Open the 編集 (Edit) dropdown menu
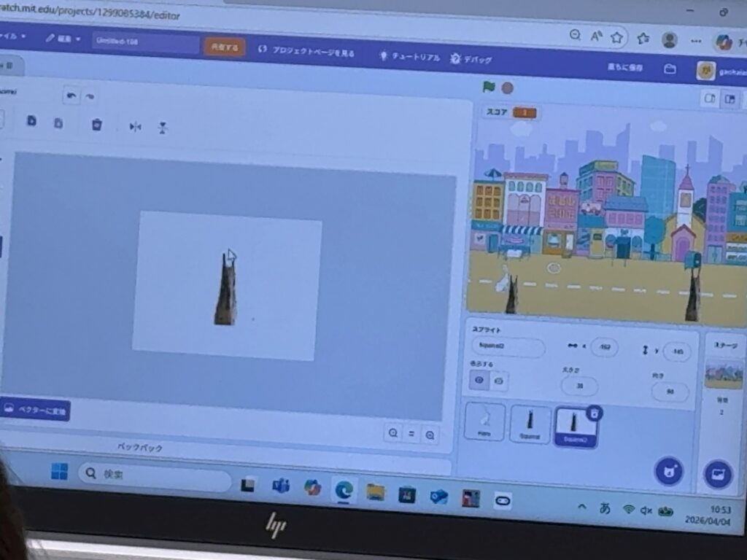 (x=63, y=38)
